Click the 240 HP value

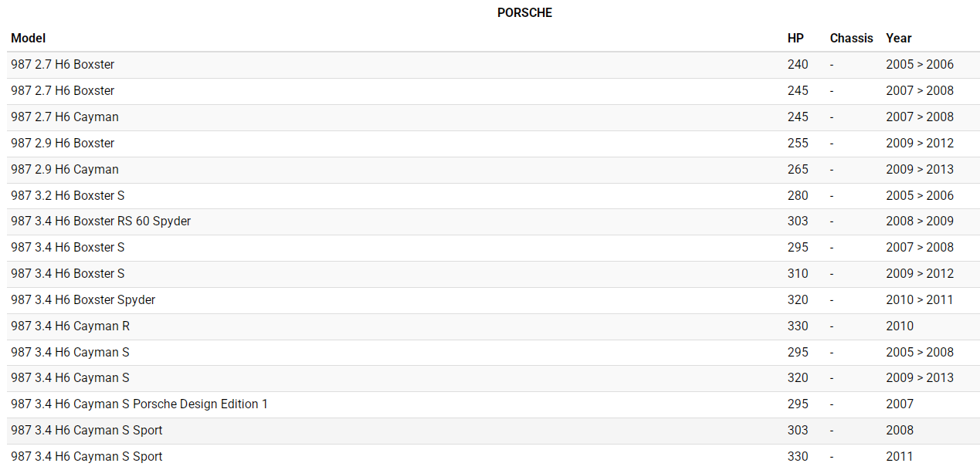(x=798, y=65)
